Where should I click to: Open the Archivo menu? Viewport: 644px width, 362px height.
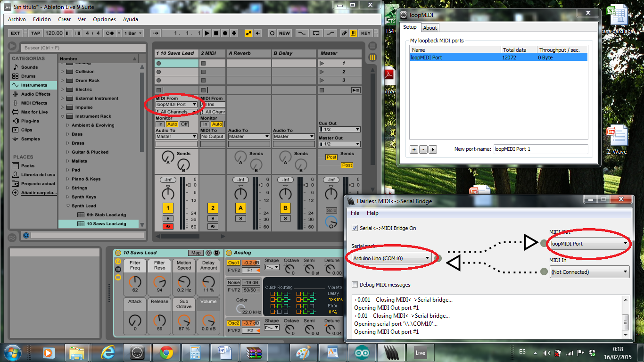[17, 19]
